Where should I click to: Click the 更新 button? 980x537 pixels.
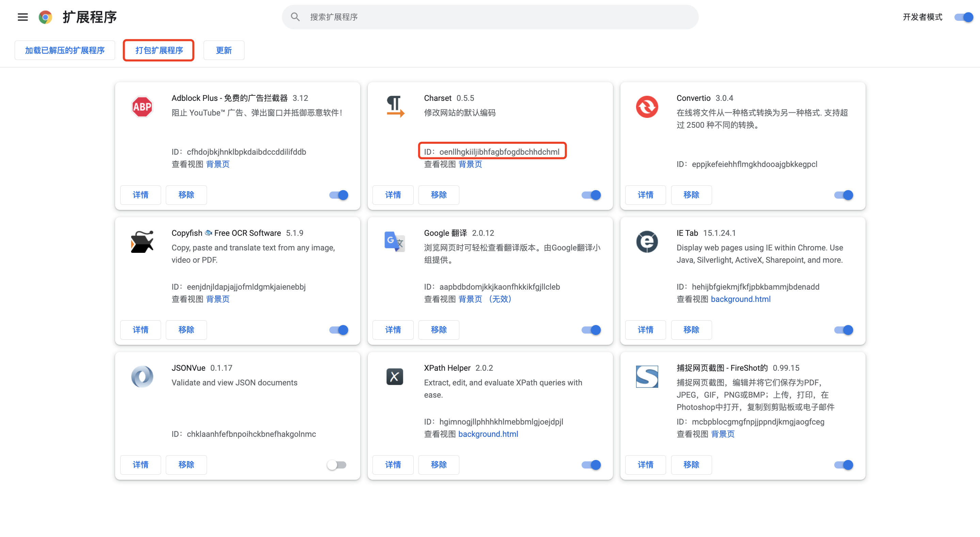[224, 50]
